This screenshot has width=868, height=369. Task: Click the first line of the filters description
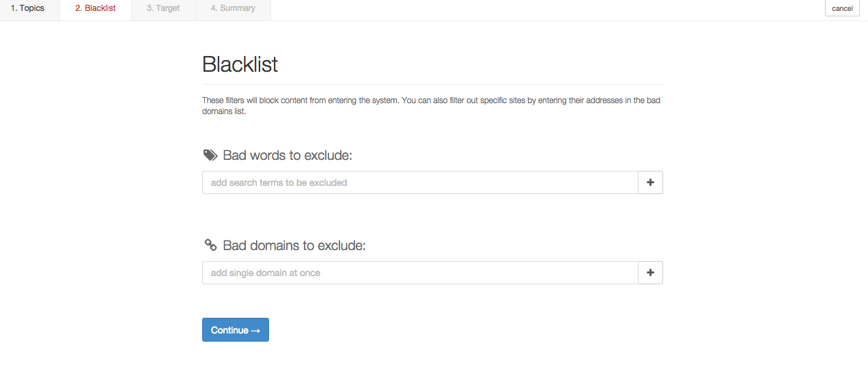[x=431, y=100]
